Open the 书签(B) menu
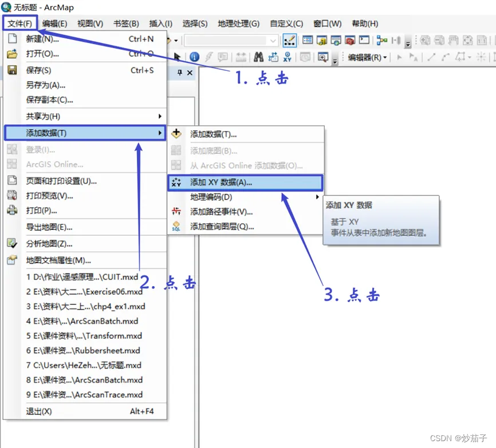The image size is (496, 448). click(126, 23)
